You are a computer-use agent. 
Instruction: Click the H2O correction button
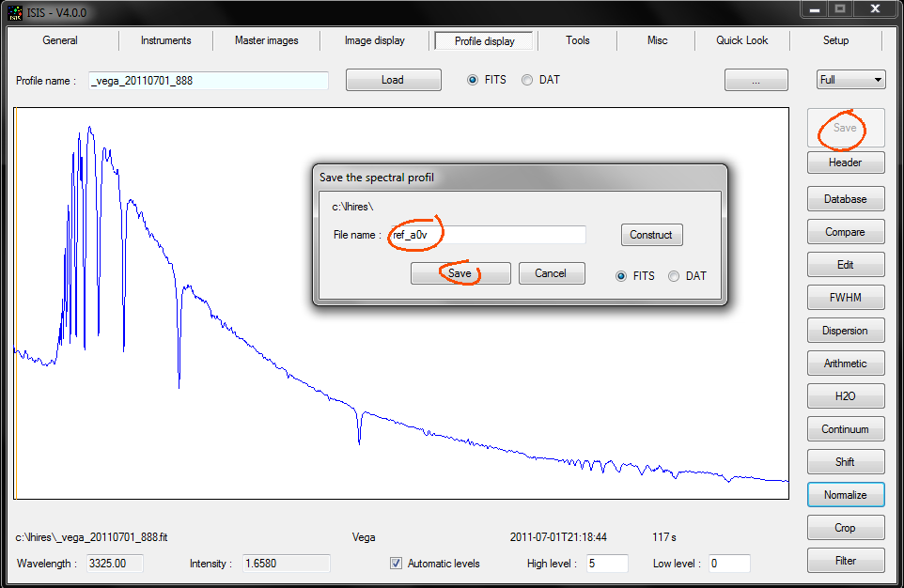[x=845, y=396]
